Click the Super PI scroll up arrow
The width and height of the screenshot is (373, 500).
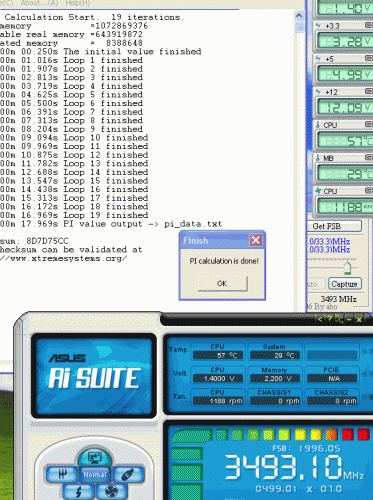coord(299,15)
